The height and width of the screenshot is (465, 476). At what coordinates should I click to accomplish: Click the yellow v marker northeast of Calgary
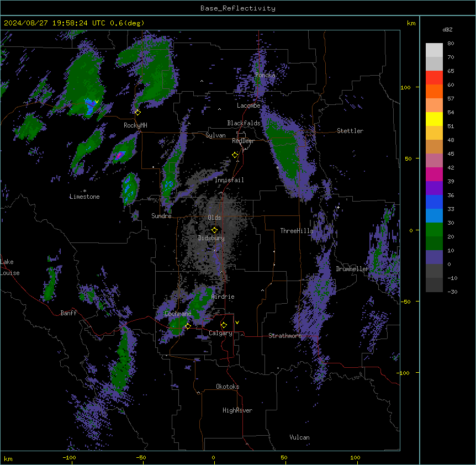point(237,323)
